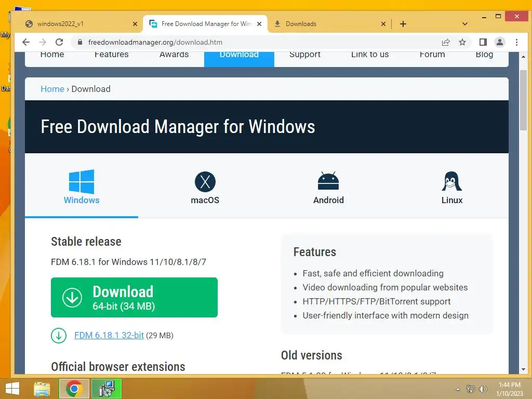Image resolution: width=532 pixels, height=399 pixels.
Task: Click the installer icon in taskbar
Action: click(107, 389)
